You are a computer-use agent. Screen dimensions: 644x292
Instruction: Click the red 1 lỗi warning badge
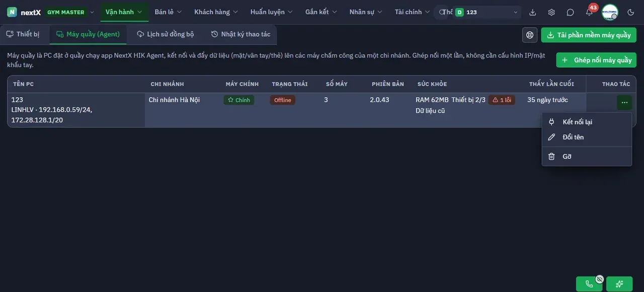click(502, 100)
